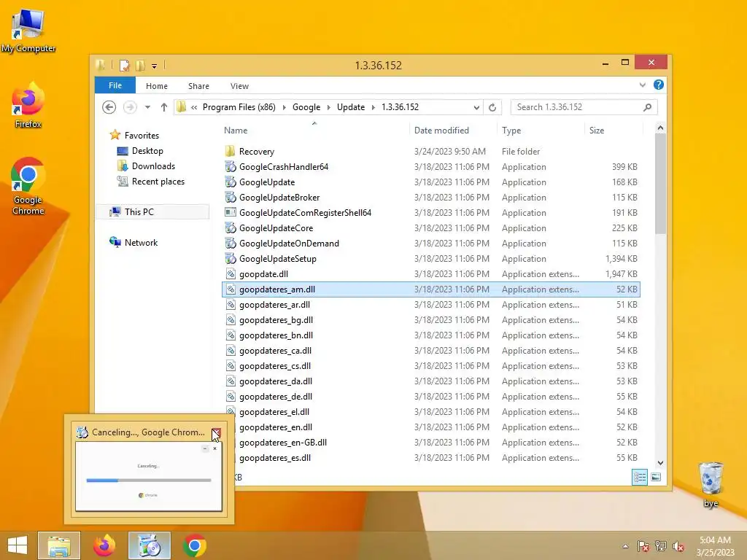Viewport: 747px width, 560px height.
Task: Sort files by the Name column
Action: coord(314,131)
